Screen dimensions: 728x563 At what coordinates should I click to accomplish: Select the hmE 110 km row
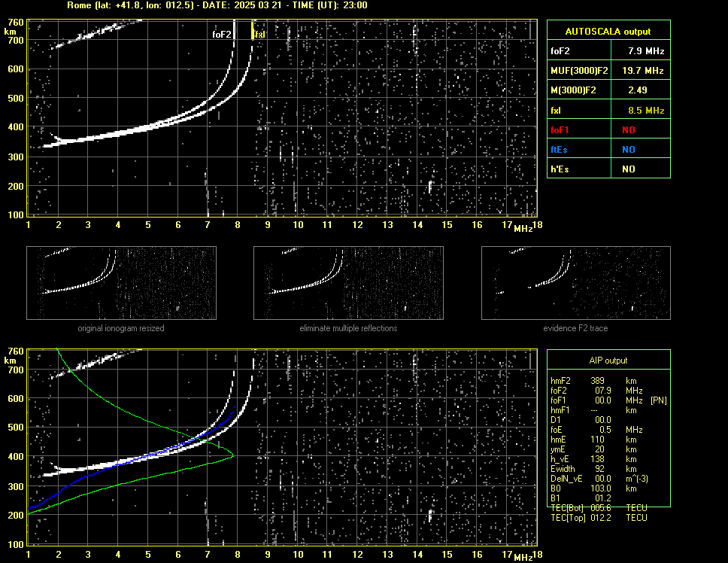(x=594, y=439)
